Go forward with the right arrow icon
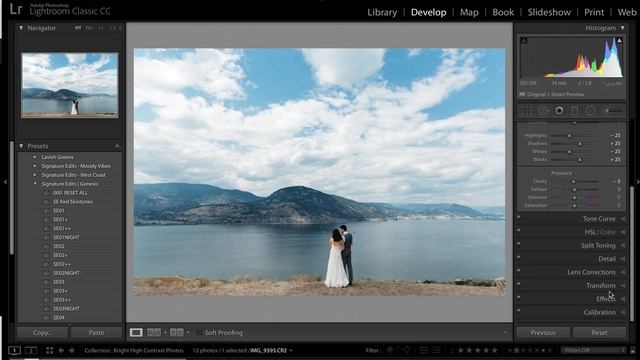 pos(71,350)
